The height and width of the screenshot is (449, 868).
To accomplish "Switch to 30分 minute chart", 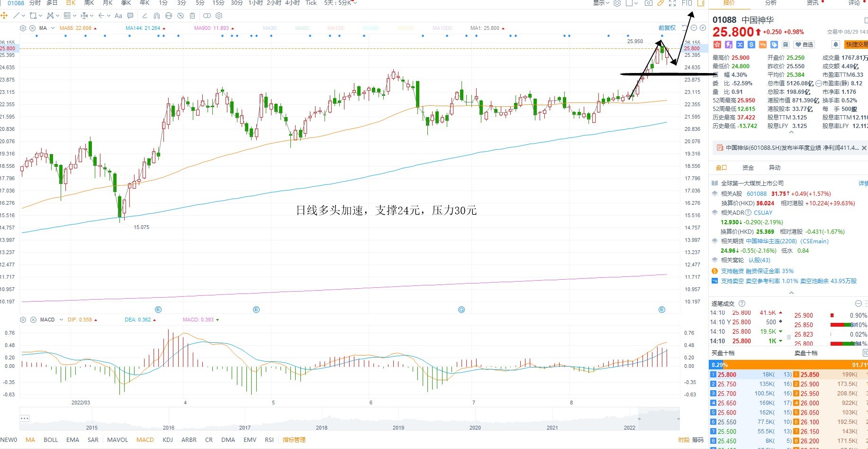I will 237,3.
